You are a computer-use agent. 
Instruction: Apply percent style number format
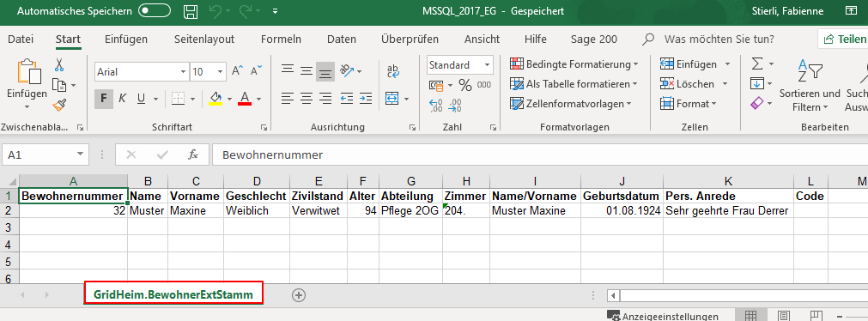[465, 85]
